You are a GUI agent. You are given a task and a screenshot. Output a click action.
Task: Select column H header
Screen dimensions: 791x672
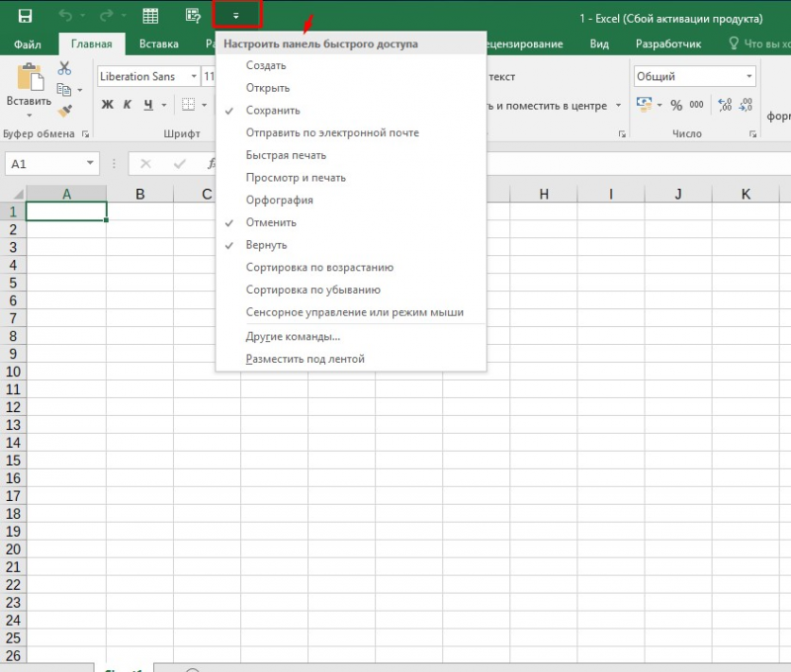pyautogui.click(x=544, y=194)
